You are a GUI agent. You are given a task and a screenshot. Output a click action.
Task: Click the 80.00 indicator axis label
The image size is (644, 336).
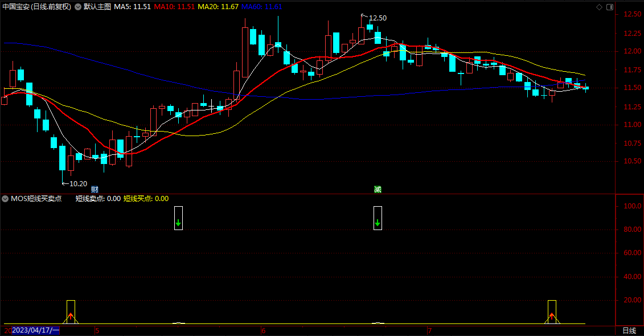pyautogui.click(x=633, y=230)
